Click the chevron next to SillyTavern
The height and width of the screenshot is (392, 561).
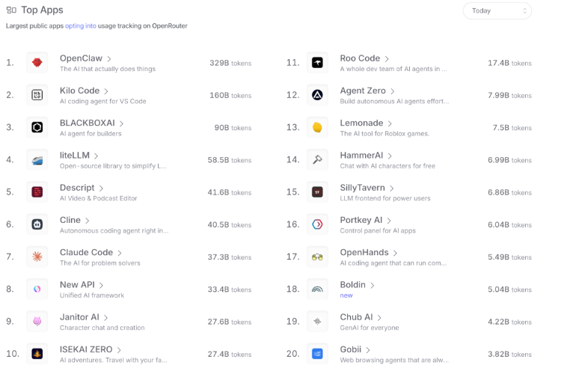[391, 188]
